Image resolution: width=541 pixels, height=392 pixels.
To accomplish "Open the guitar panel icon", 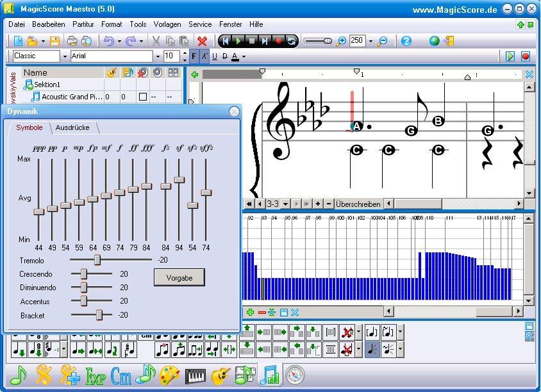I will coord(220,375).
